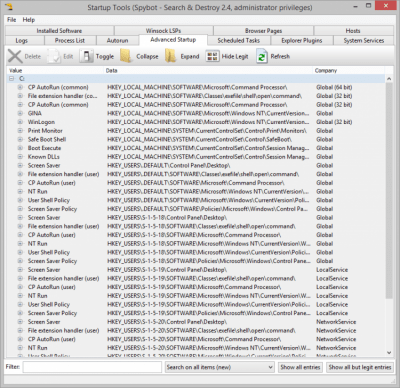Click the Collapse folder icon

click(x=126, y=56)
